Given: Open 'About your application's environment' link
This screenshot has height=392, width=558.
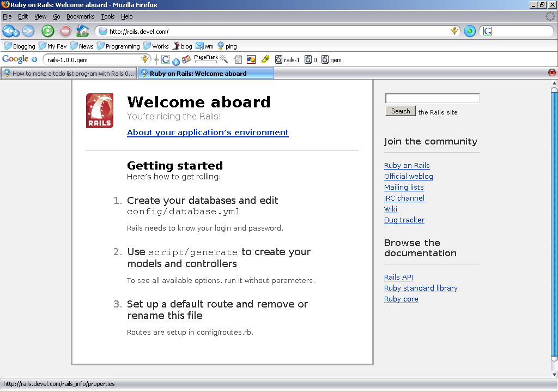Looking at the screenshot, I should pos(208,132).
